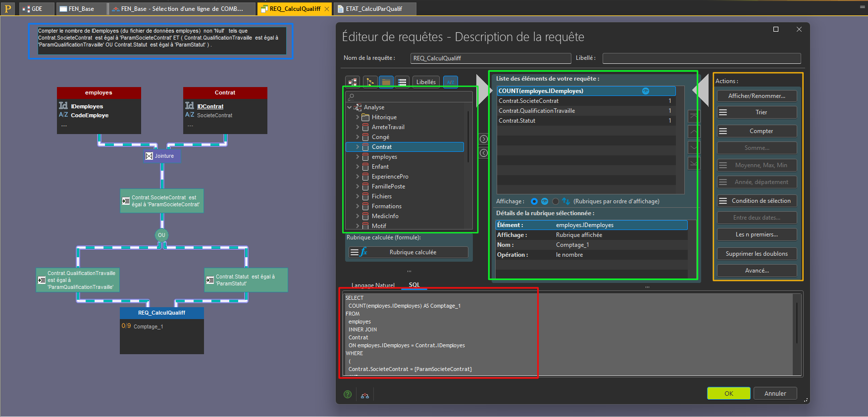Switch to the Langage Naturel tab
868x417 pixels.
[373, 285]
